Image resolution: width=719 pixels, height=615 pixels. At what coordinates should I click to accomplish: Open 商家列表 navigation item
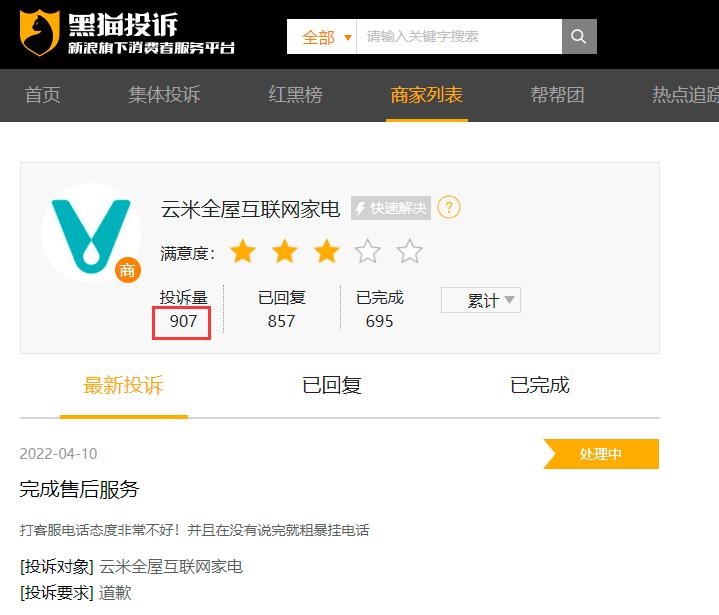click(x=427, y=95)
